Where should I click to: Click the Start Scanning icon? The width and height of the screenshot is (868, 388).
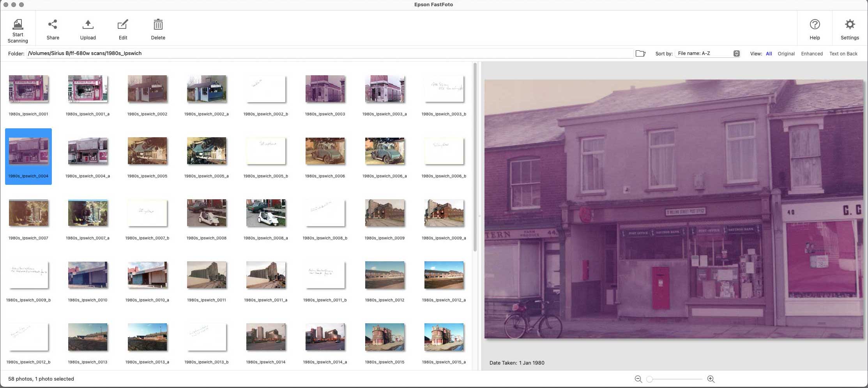click(x=18, y=25)
